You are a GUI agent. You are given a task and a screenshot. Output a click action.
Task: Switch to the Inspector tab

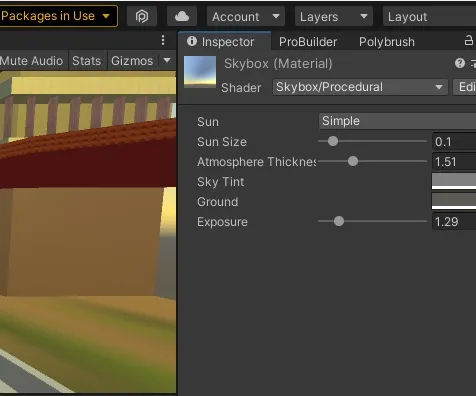(x=224, y=41)
